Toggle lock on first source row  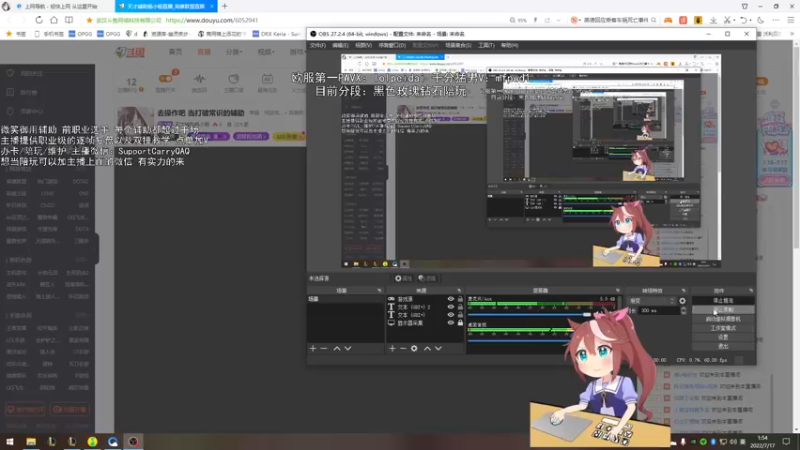tap(460, 299)
